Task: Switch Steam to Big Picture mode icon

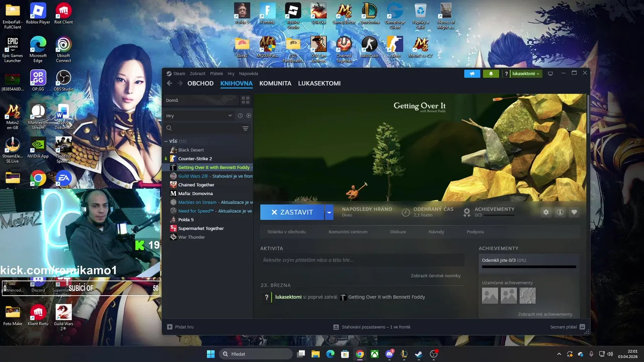Action: pyautogui.click(x=550, y=73)
